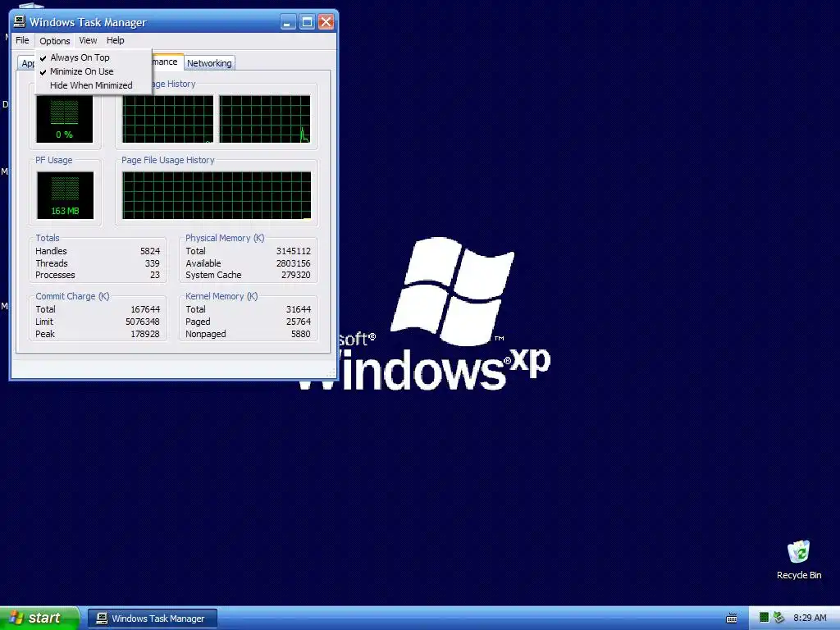The height and width of the screenshot is (630, 840).
Task: Open the Start menu
Action: point(39,619)
